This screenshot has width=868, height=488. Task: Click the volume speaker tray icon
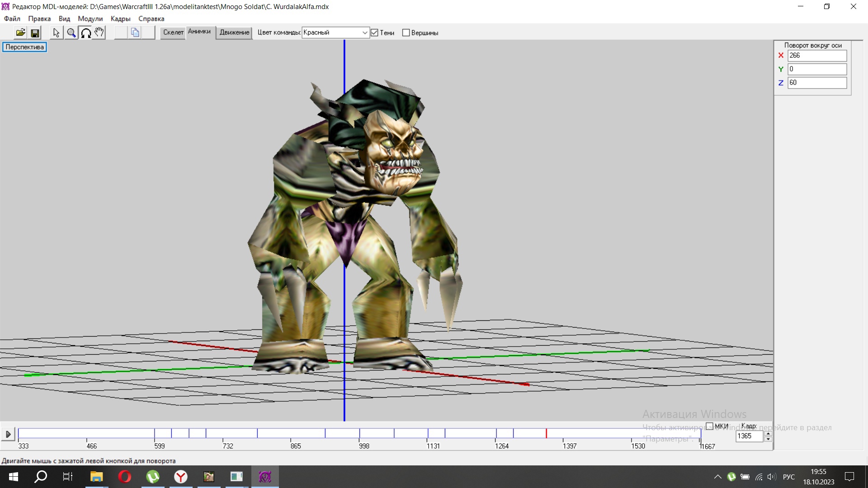coord(772,477)
